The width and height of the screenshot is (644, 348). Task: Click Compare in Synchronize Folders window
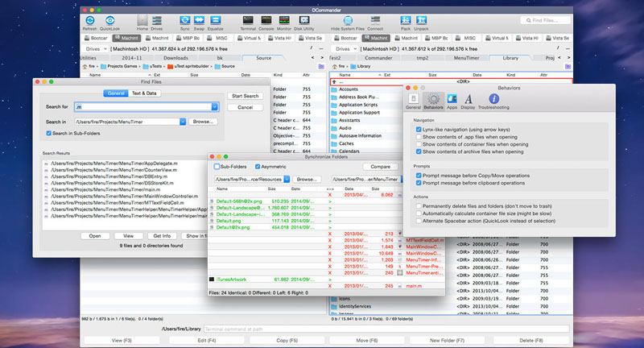point(381,167)
